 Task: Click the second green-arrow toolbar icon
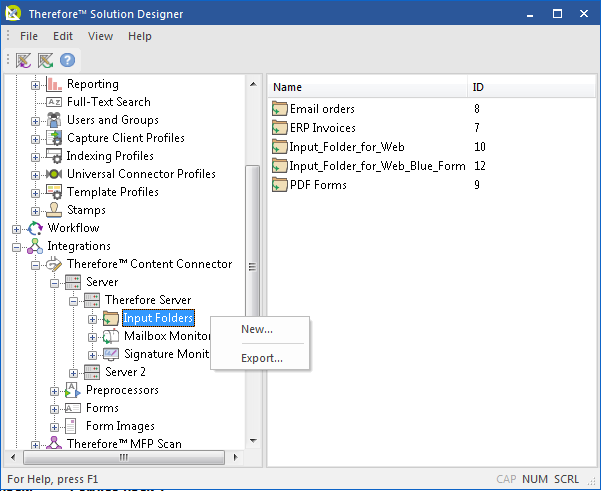pos(45,60)
